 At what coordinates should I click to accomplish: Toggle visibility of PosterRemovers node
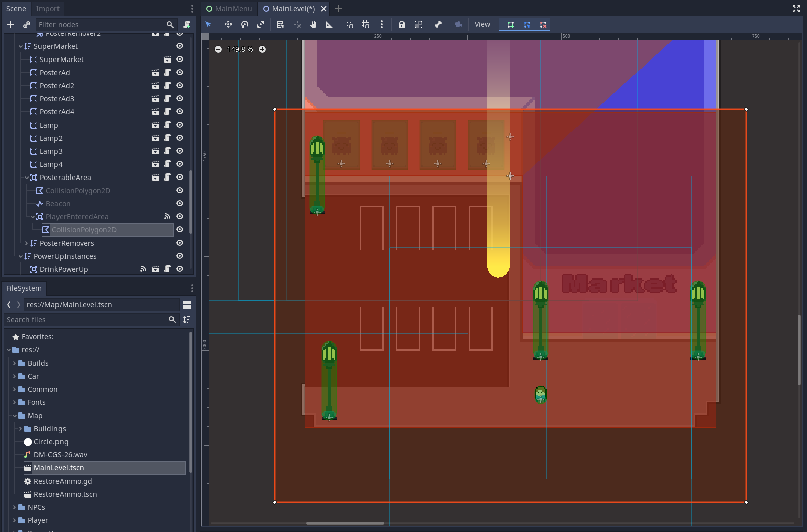pyautogui.click(x=179, y=243)
